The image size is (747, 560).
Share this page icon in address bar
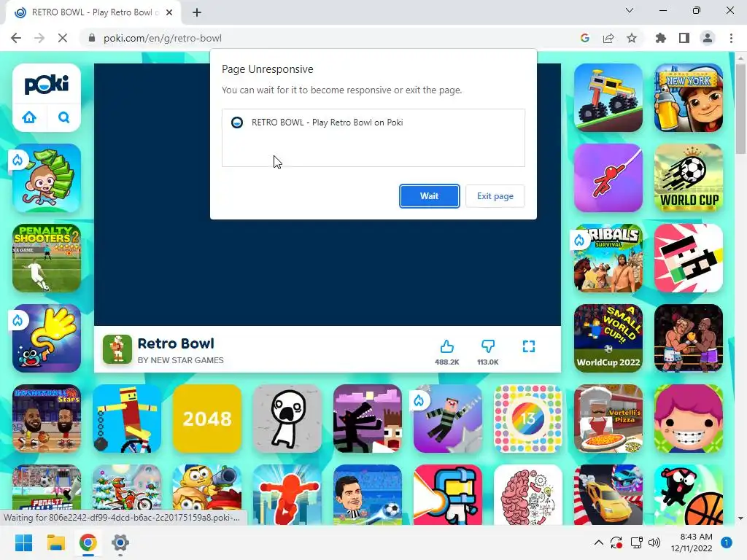[x=608, y=38]
